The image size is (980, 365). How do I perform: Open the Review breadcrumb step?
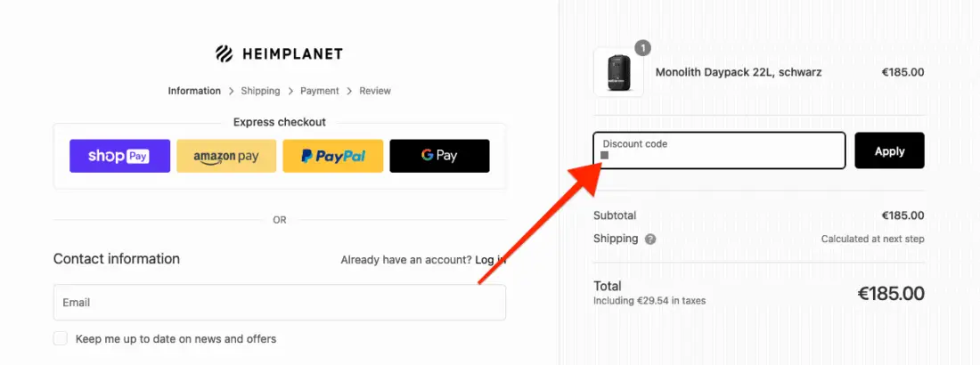(x=375, y=91)
